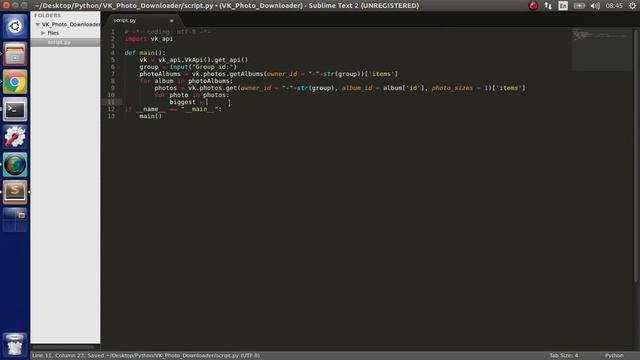Close the script.py tab
Viewport: 640px width, 360px height.
[x=171, y=20]
